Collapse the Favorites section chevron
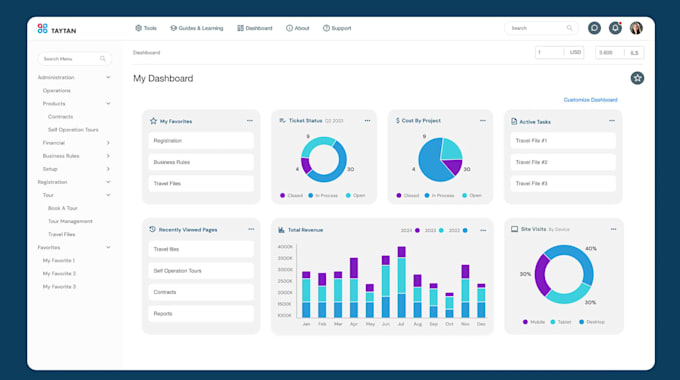 [108, 247]
